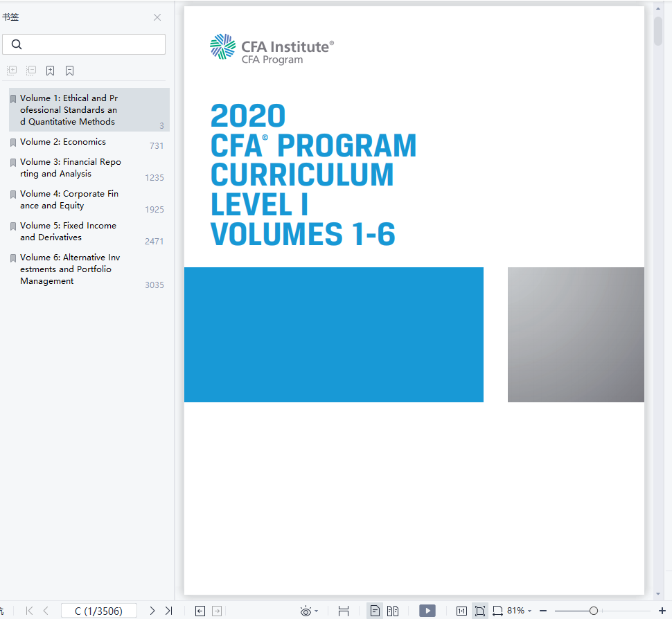Go to the next page

(x=152, y=611)
